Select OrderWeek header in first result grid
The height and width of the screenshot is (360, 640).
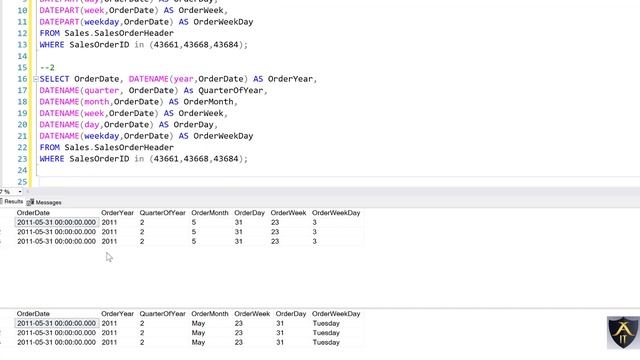[x=288, y=213]
